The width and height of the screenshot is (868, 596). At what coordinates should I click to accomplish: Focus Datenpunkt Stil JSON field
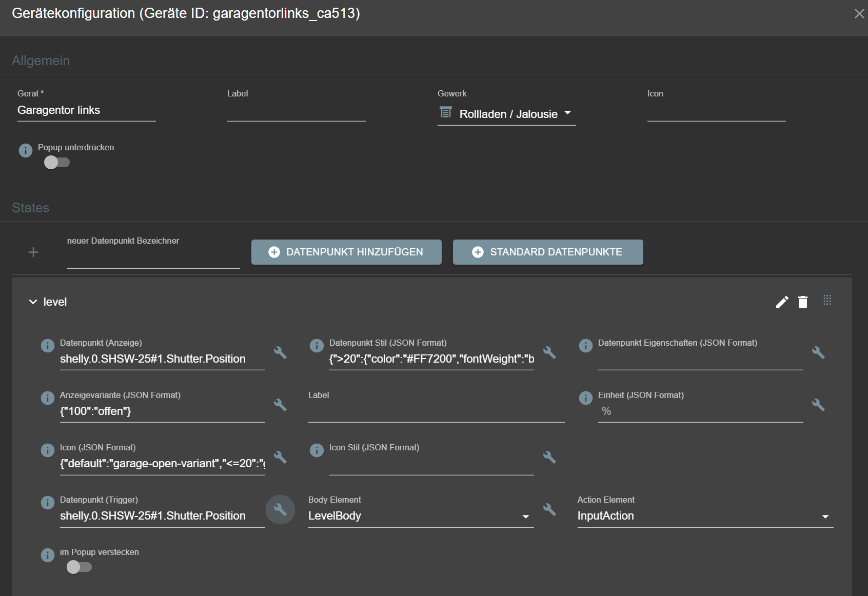click(431, 359)
